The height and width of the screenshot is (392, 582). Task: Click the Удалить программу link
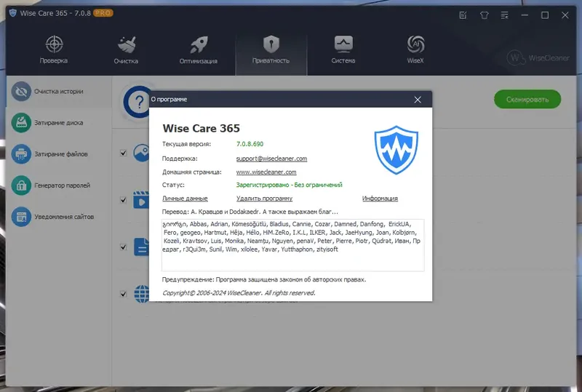coord(264,199)
